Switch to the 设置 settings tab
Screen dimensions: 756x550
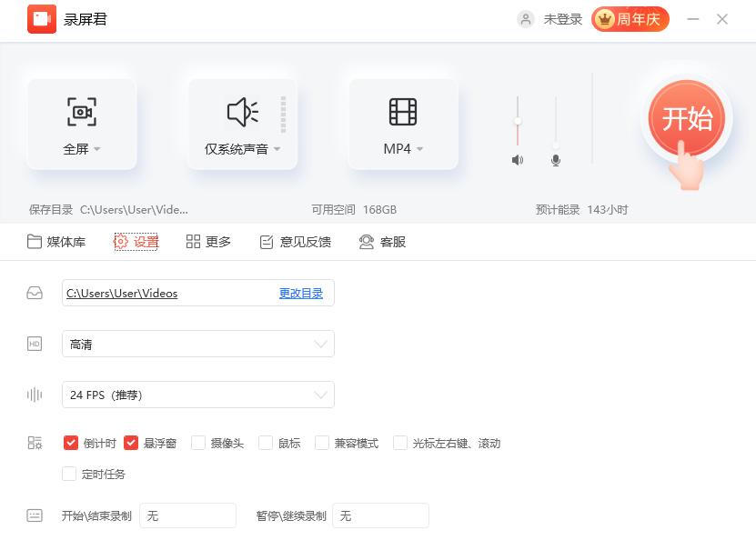point(135,242)
